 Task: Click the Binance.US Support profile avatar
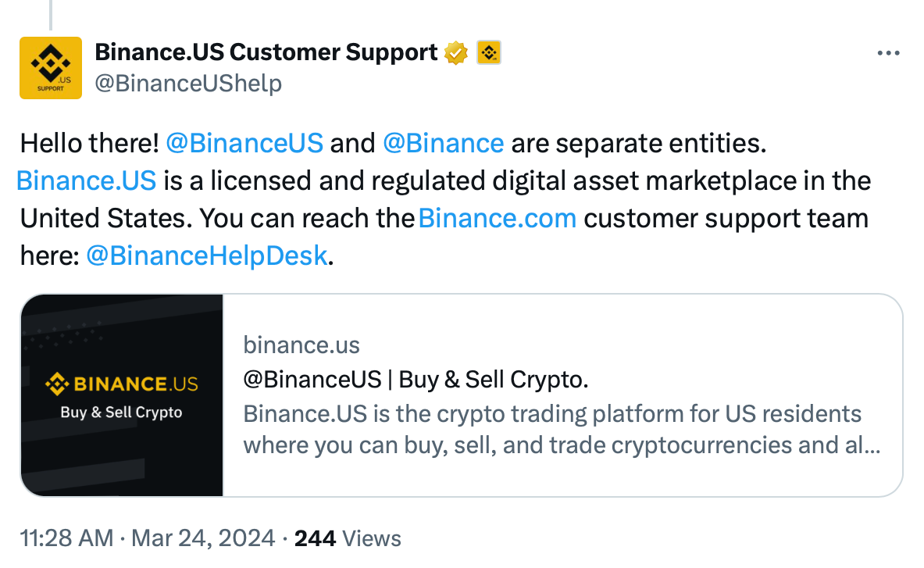click(x=51, y=68)
